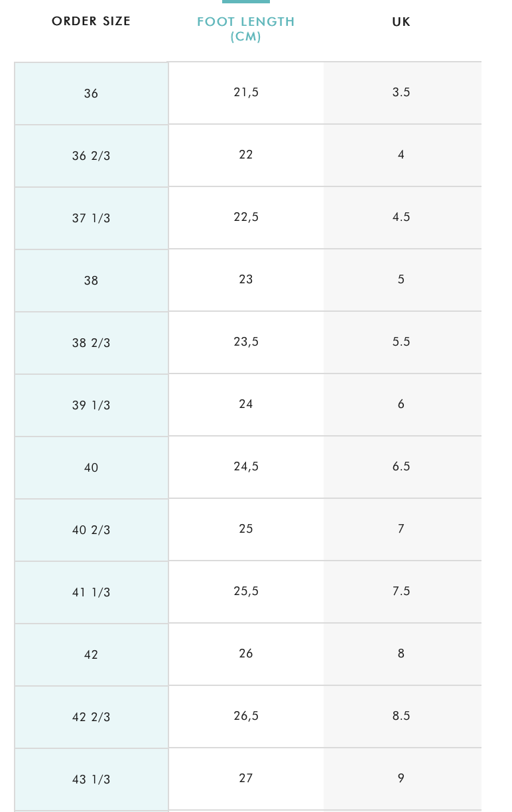Viewport: 512px width, 812px height.
Task: Choose the 39 1/3 order size
Action: 92,405
